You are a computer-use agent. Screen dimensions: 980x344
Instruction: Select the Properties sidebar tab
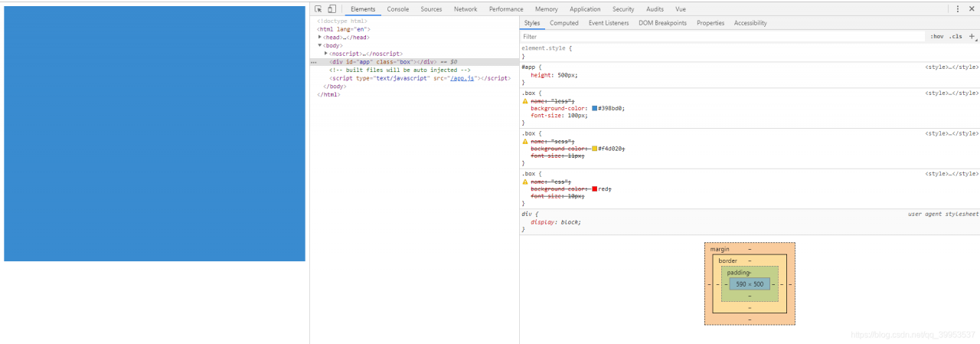click(x=710, y=23)
